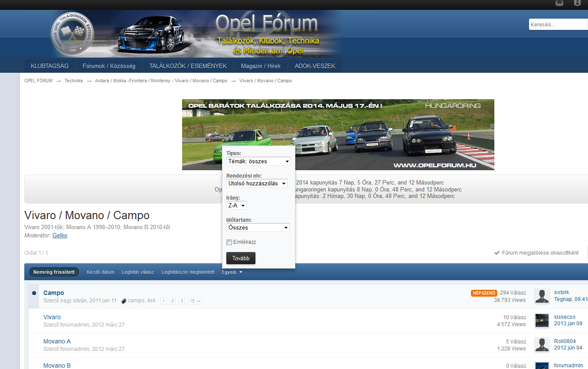Open the user account icon at top
Viewport: 588px width, 369px height.
[577, 3]
